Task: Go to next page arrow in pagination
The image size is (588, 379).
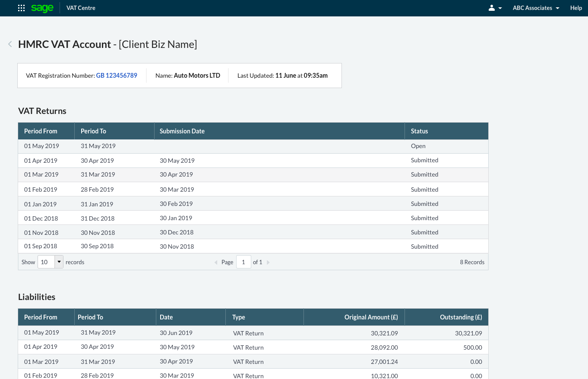Action: click(268, 262)
